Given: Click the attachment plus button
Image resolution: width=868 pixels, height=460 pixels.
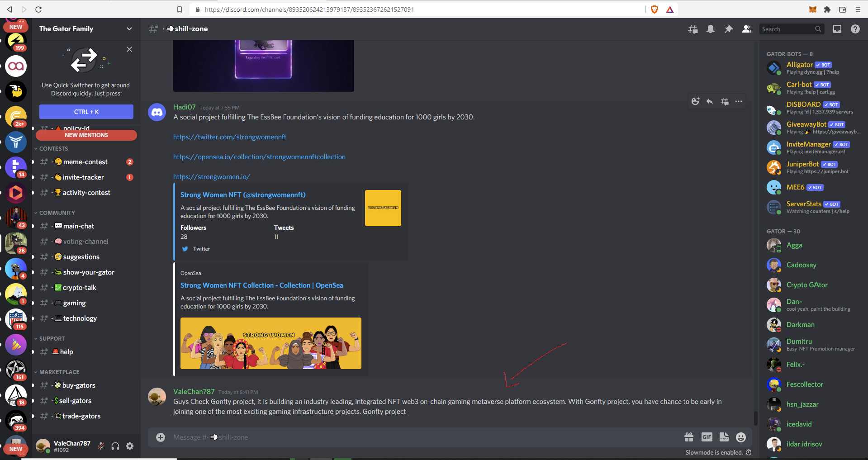Looking at the screenshot, I should click(x=161, y=437).
